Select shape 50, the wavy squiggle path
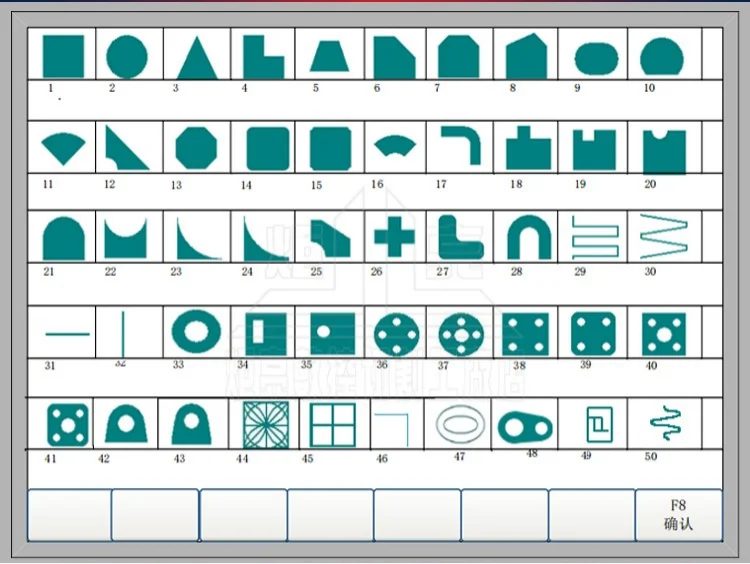Screen dimensions: 750x564 tap(666, 423)
